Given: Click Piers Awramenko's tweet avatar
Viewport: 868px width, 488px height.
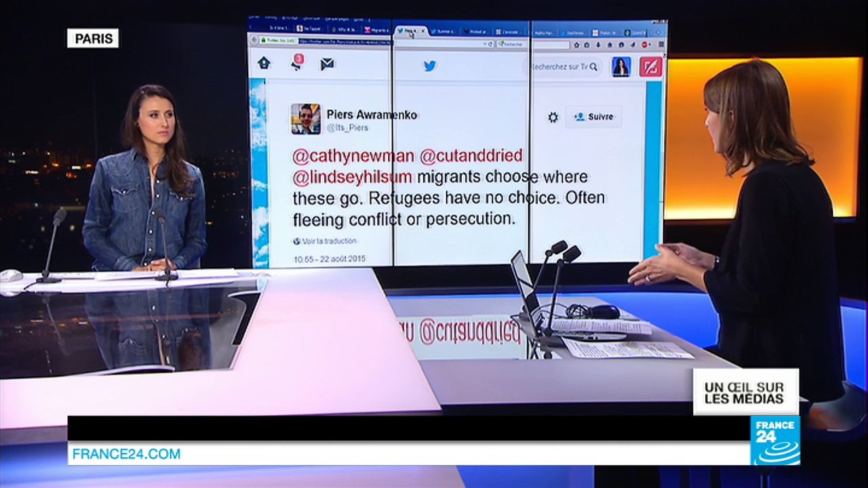Looking at the screenshot, I should pyautogui.click(x=306, y=119).
